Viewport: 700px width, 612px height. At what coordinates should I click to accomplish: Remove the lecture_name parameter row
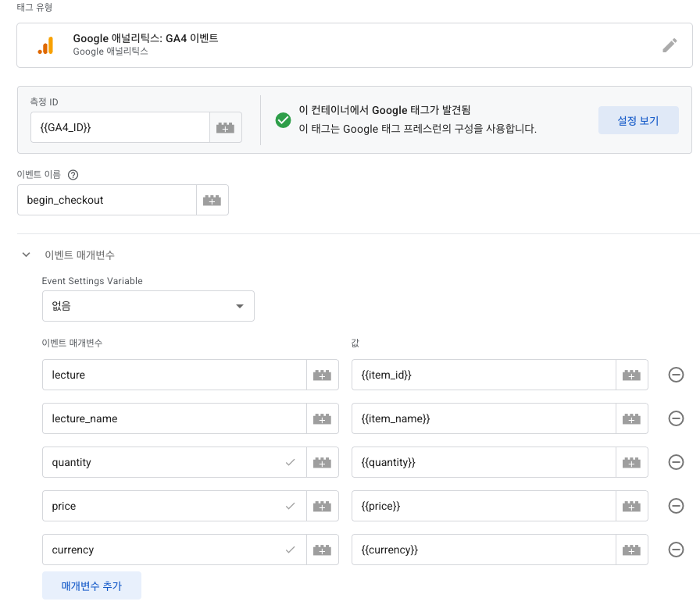coord(677,418)
